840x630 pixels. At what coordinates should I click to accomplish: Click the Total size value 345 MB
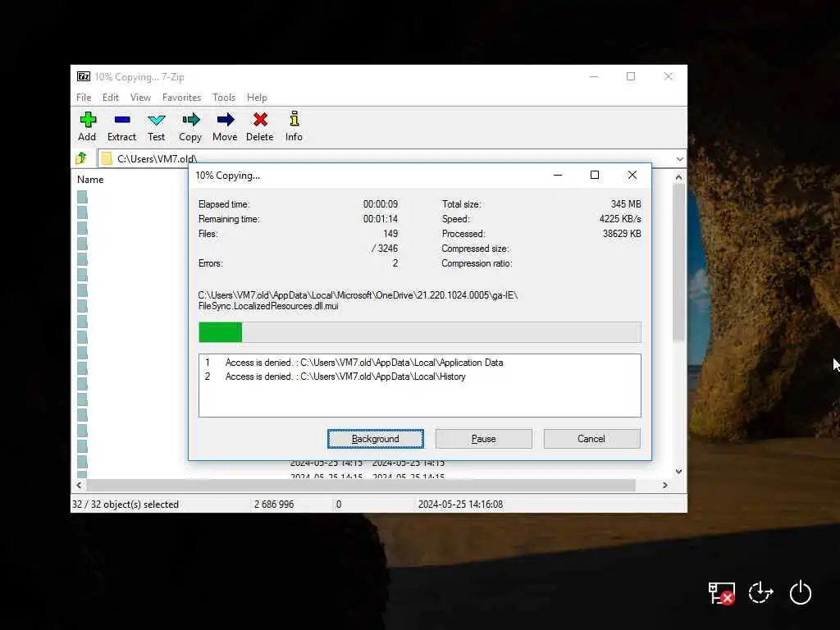click(x=626, y=204)
